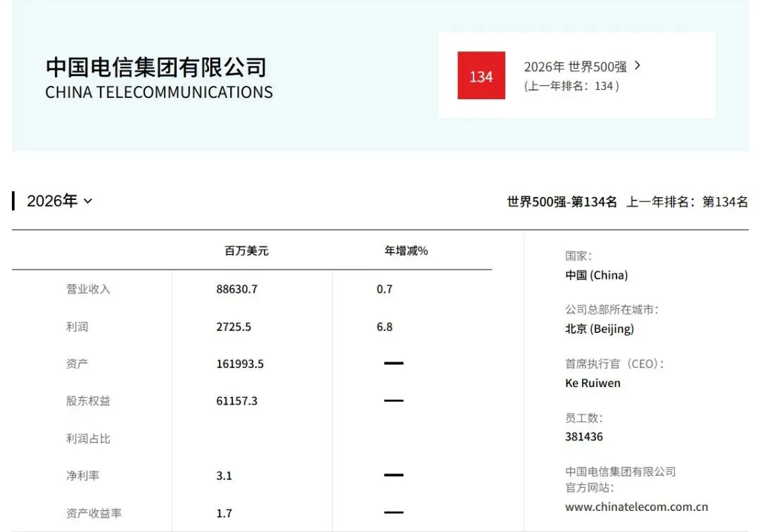Screen dimensions: 760x532
Task: Select the 官方网站: label
Action: pos(590,488)
